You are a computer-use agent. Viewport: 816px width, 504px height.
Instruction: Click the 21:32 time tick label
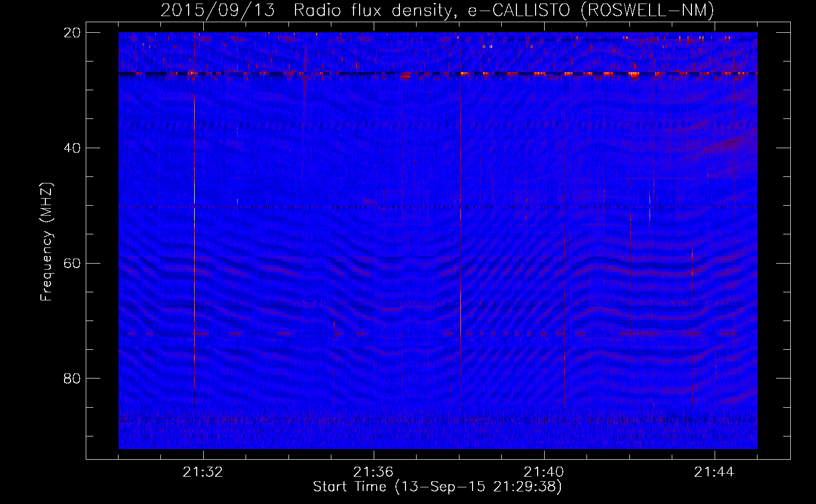(203, 472)
